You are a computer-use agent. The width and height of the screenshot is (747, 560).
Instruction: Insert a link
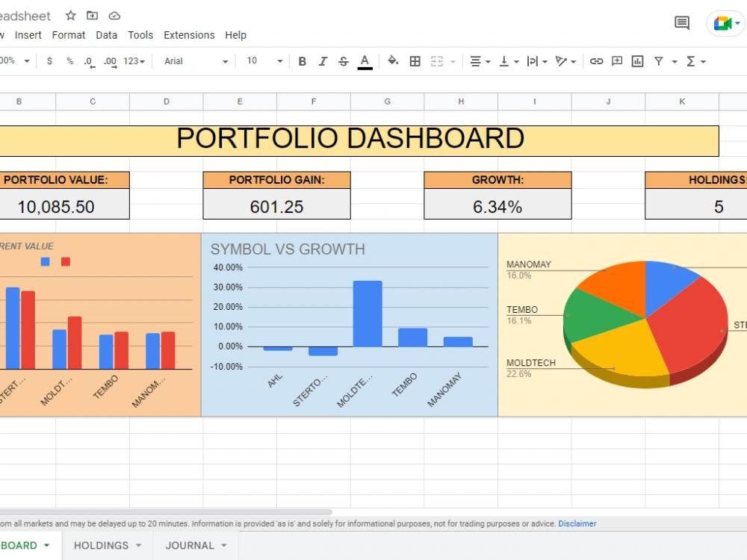pyautogui.click(x=596, y=61)
